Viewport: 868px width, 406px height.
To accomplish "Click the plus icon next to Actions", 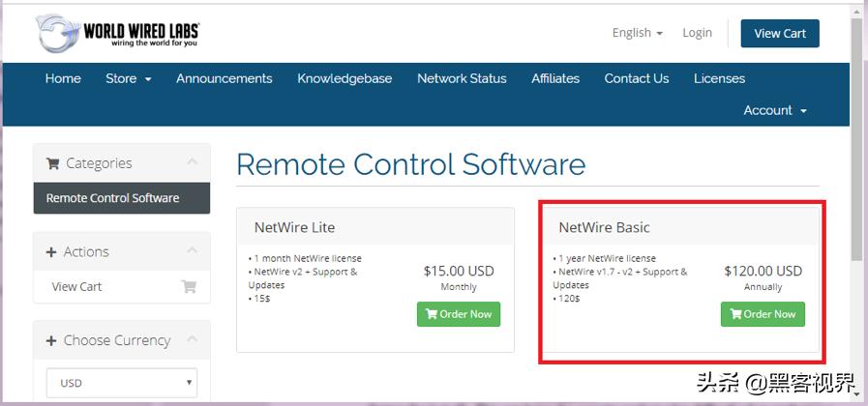I will [51, 252].
